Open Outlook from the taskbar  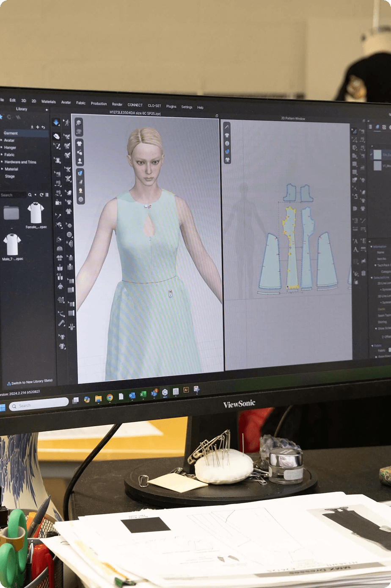(132, 396)
